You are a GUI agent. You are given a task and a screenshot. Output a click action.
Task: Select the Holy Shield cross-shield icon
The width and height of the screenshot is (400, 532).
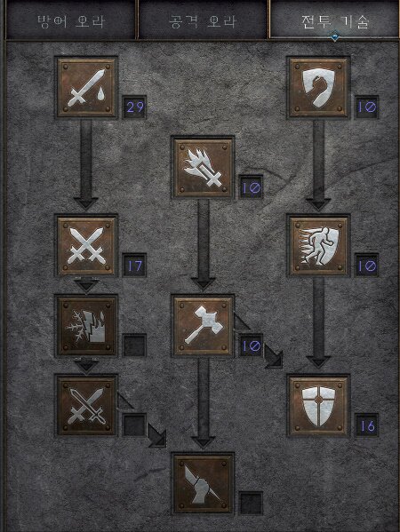318,405
